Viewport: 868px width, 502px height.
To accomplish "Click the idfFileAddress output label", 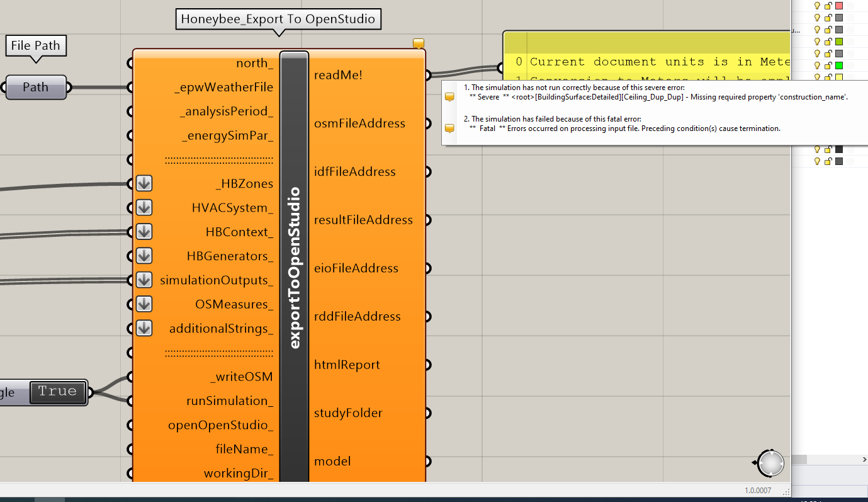I will coord(355,171).
